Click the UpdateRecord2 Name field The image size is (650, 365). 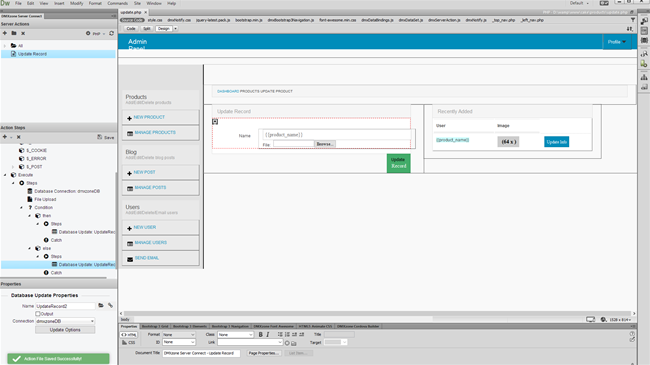[65, 306]
